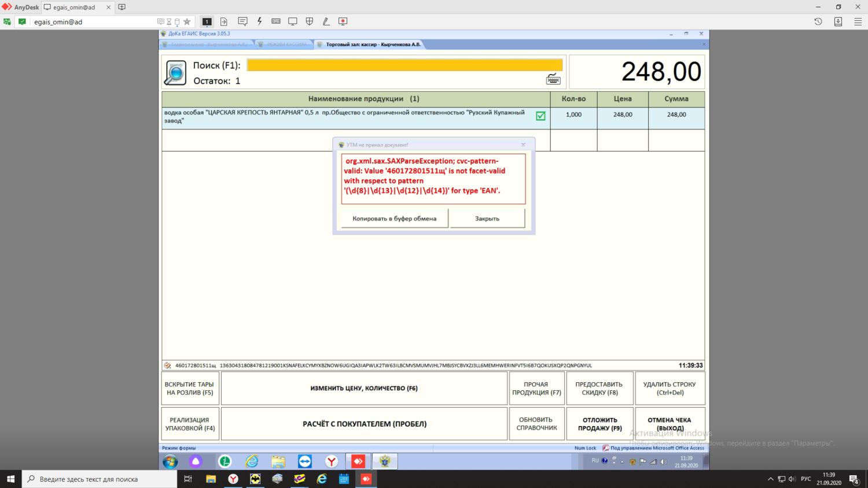Click Закрыть in the error dialog
The height and width of the screenshot is (488, 868).
(x=487, y=219)
